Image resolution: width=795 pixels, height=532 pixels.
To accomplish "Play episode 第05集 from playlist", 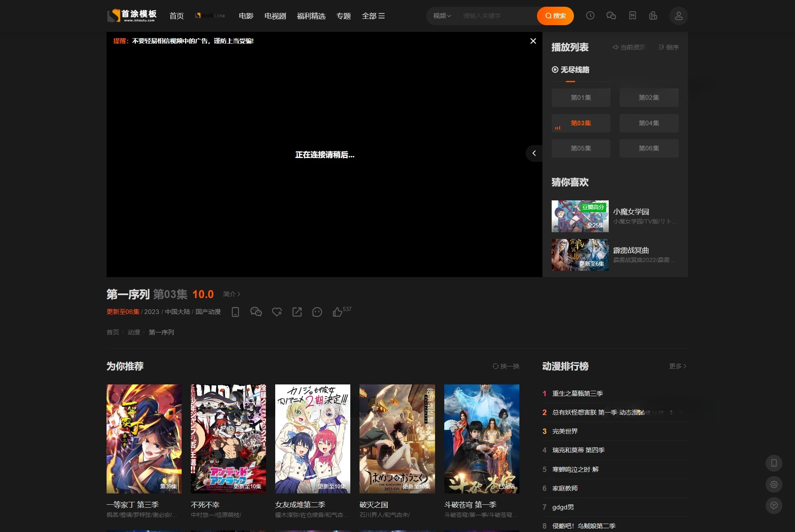I will [581, 148].
